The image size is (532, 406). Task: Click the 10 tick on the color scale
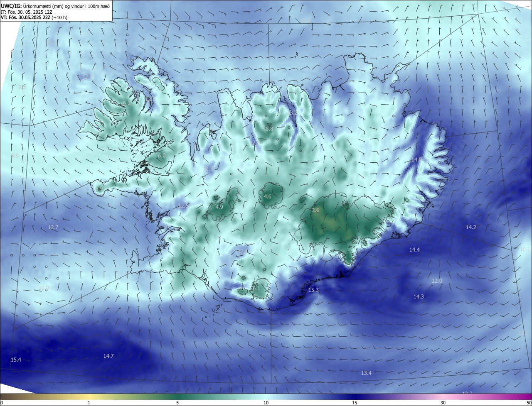[266, 403]
